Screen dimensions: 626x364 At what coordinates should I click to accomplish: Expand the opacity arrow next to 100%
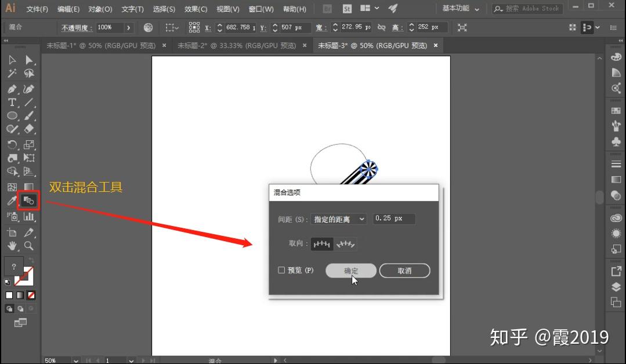129,27
